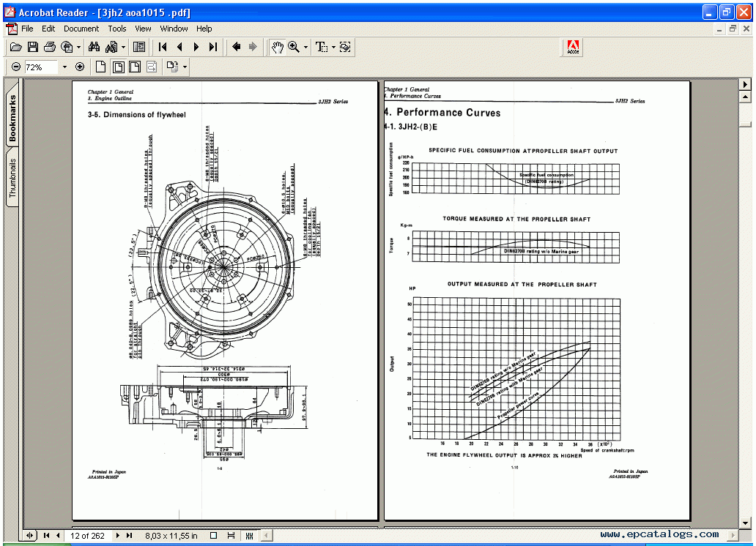Click the 8,03 x 11,55 in page size
756x546 pixels.
click(x=171, y=536)
